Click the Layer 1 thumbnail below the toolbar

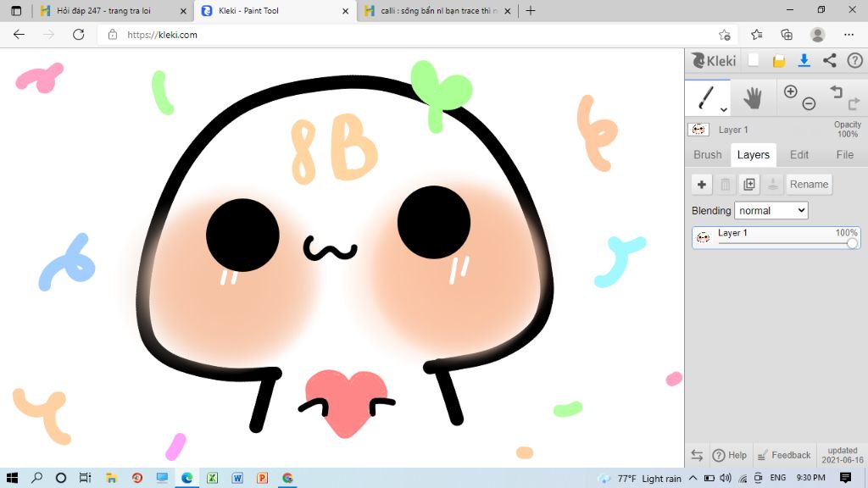point(698,130)
